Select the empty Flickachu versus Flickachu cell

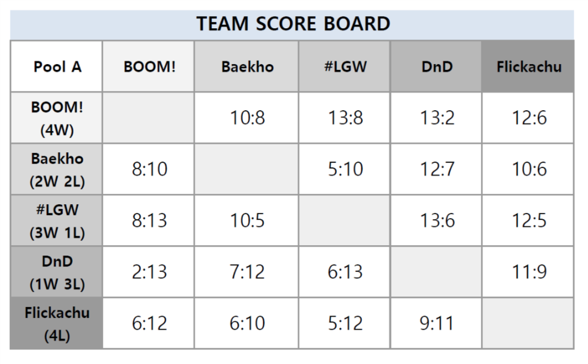click(x=528, y=323)
